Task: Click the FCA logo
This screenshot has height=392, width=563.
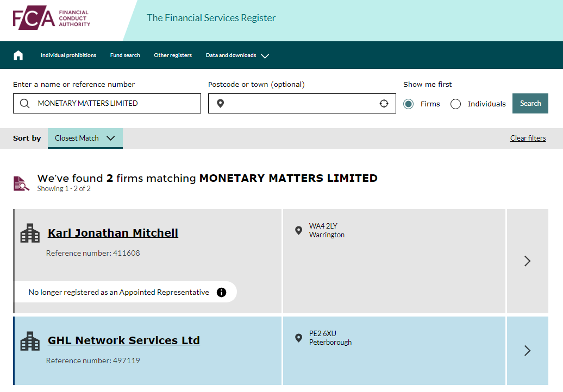Action: point(52,18)
